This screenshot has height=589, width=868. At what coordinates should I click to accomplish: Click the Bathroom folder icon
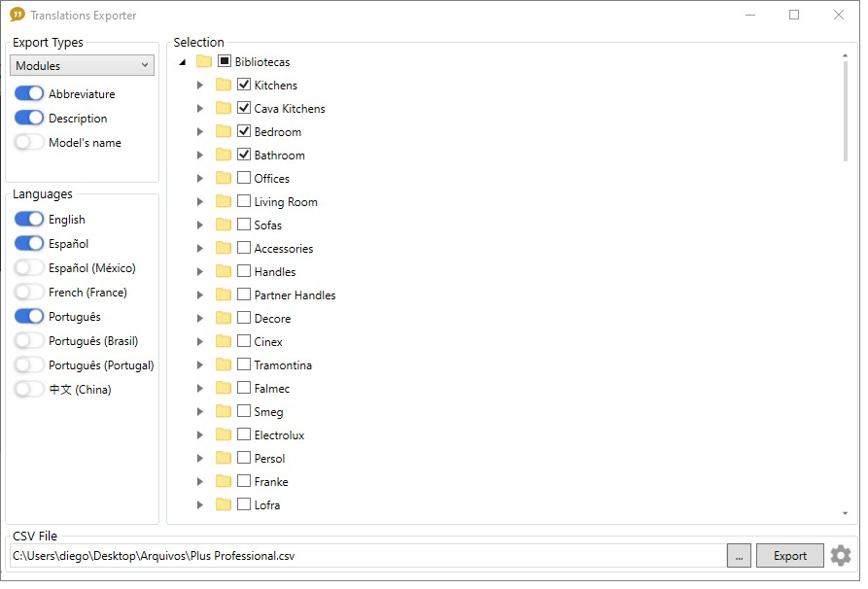tap(225, 156)
